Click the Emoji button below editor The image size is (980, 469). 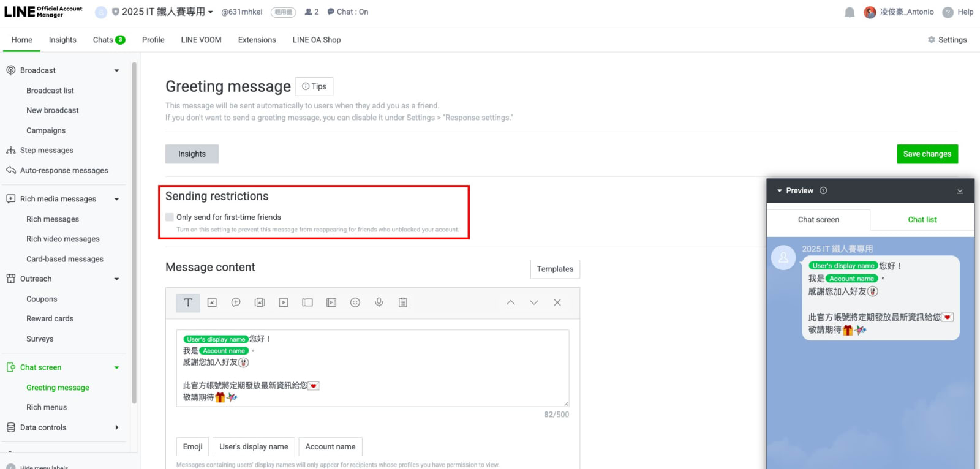tap(192, 447)
